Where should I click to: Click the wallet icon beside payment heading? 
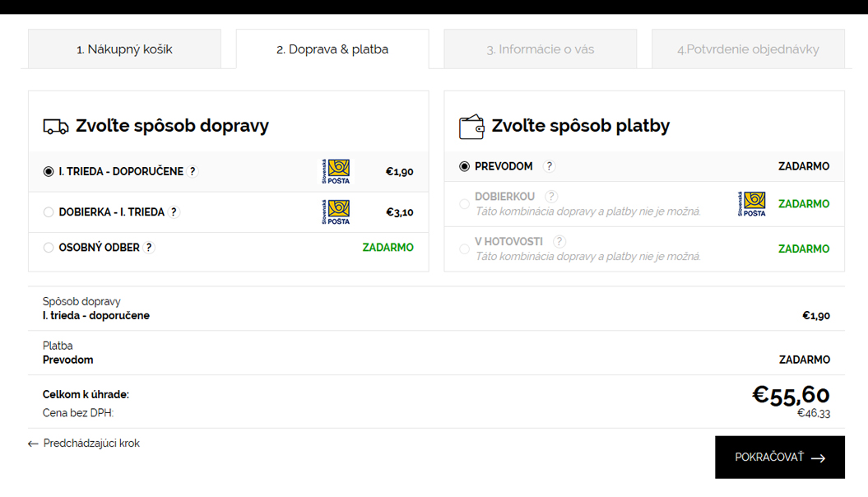tap(471, 128)
